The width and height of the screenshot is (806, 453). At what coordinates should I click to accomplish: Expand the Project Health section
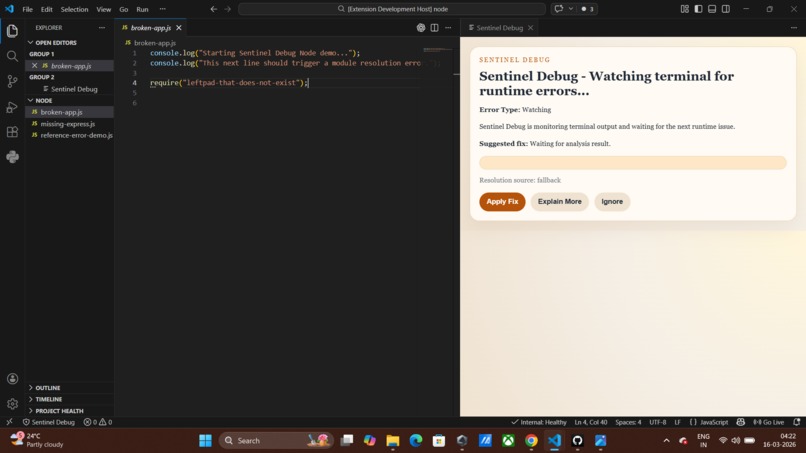pyautogui.click(x=57, y=411)
